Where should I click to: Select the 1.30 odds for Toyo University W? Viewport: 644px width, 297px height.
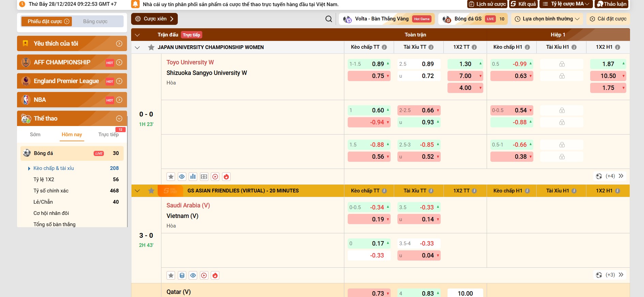465,64
